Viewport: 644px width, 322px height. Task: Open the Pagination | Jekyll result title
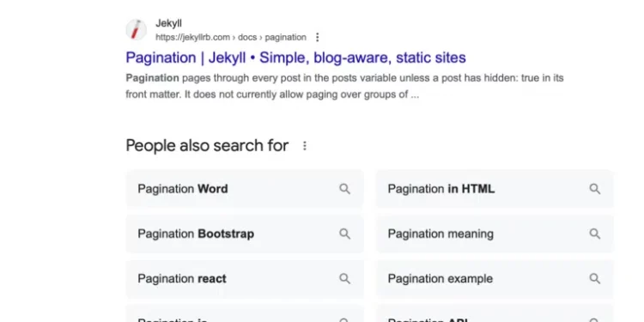(295, 58)
